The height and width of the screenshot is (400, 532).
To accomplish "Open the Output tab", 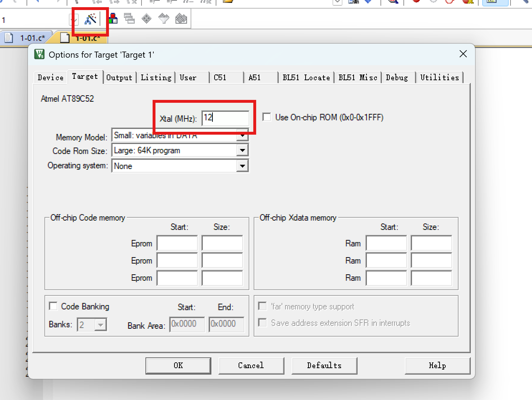I will click(x=119, y=77).
